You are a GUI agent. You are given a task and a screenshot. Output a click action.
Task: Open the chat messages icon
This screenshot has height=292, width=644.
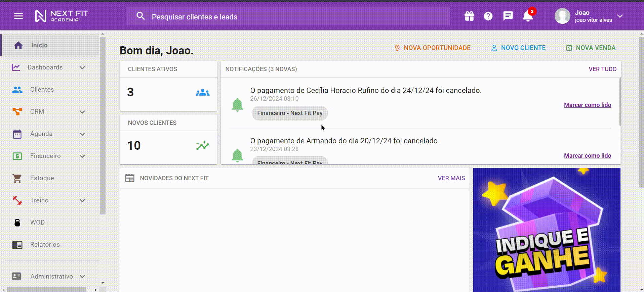(x=508, y=16)
